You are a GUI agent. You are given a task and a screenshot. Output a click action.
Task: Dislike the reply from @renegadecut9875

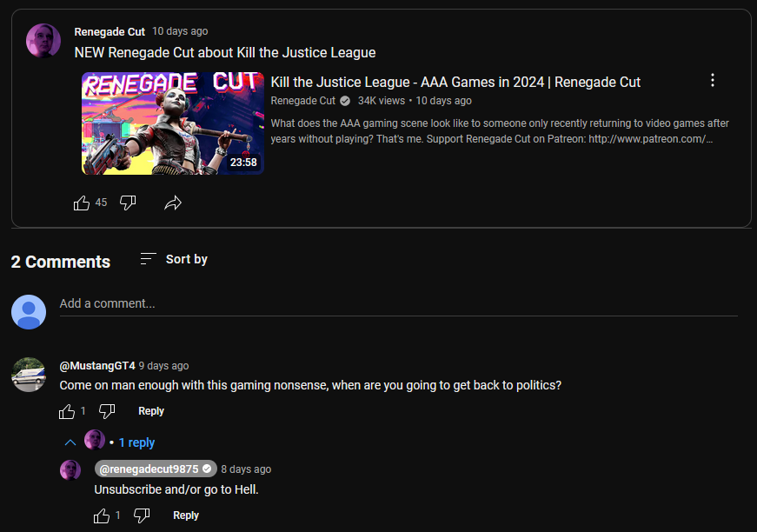click(142, 516)
